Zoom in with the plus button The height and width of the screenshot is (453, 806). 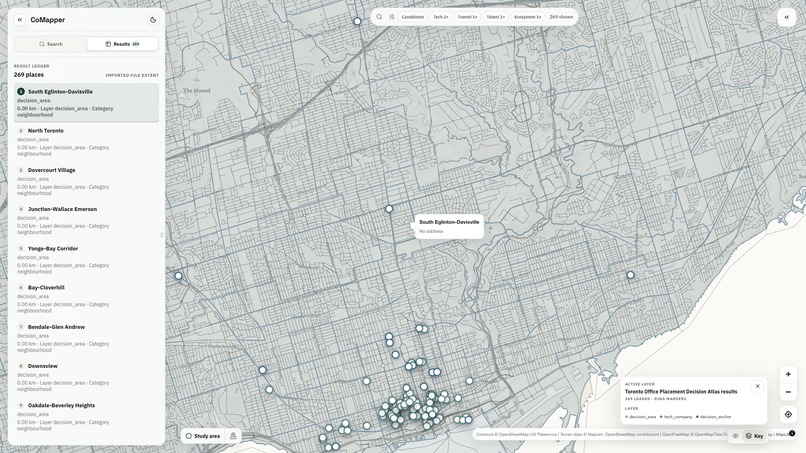788,374
